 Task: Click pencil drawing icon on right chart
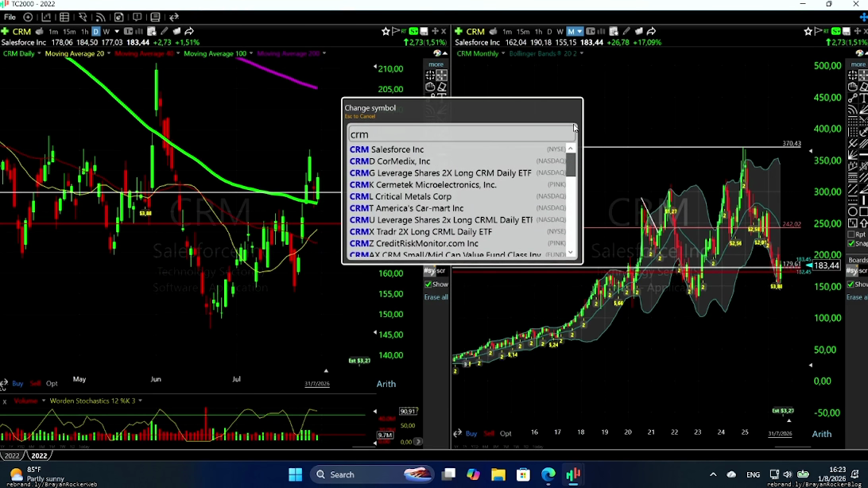click(626, 32)
